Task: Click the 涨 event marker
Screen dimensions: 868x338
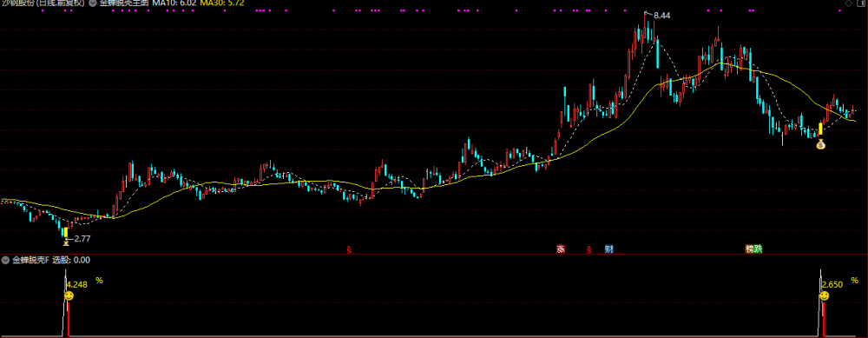Action: click(x=561, y=249)
